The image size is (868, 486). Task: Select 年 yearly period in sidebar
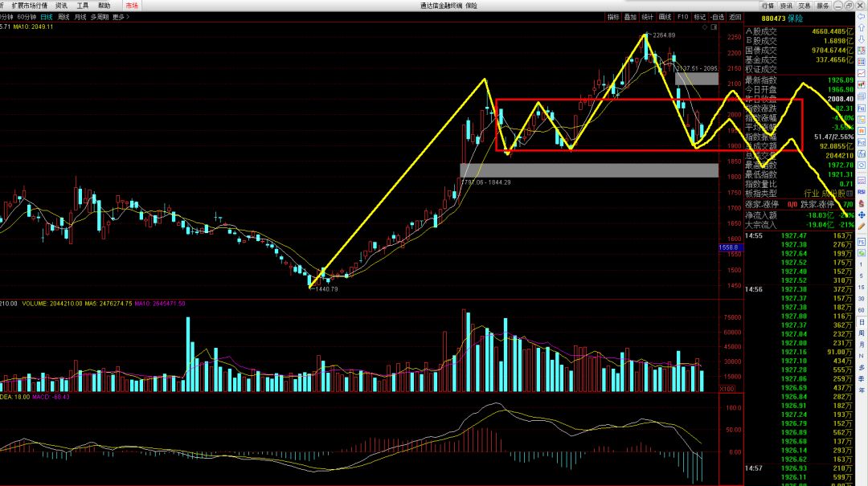tap(862, 390)
